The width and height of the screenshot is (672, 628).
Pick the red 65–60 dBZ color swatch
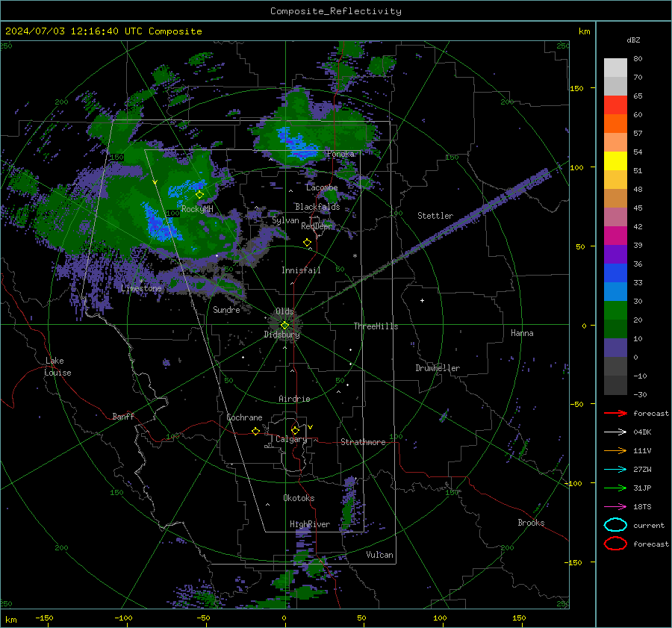click(615, 105)
